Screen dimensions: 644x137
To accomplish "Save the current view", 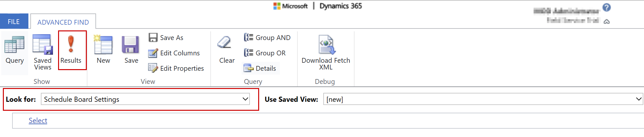I will (x=131, y=50).
